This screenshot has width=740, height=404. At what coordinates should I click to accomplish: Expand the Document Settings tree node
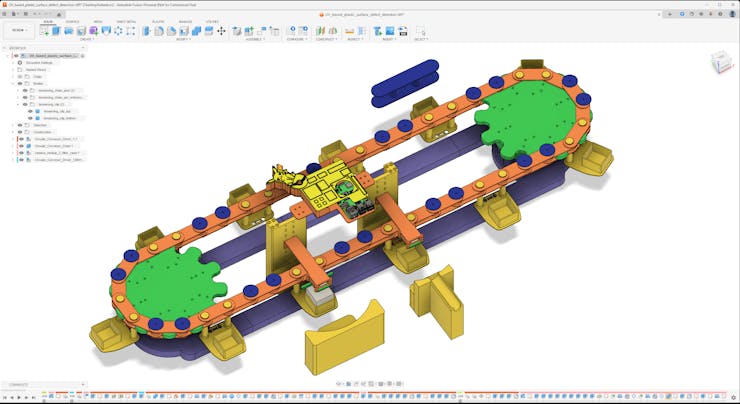(x=13, y=62)
